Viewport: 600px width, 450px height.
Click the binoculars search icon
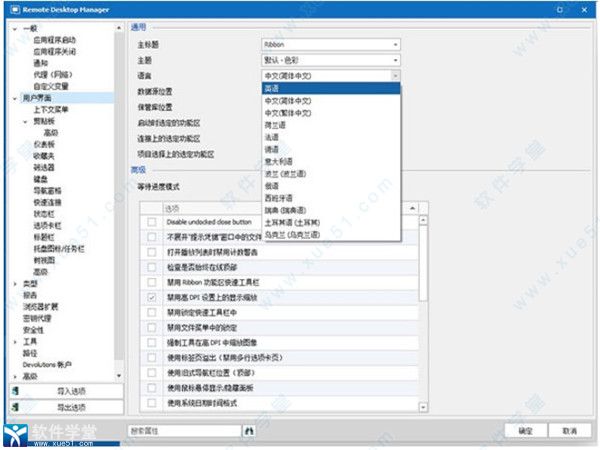[249, 431]
